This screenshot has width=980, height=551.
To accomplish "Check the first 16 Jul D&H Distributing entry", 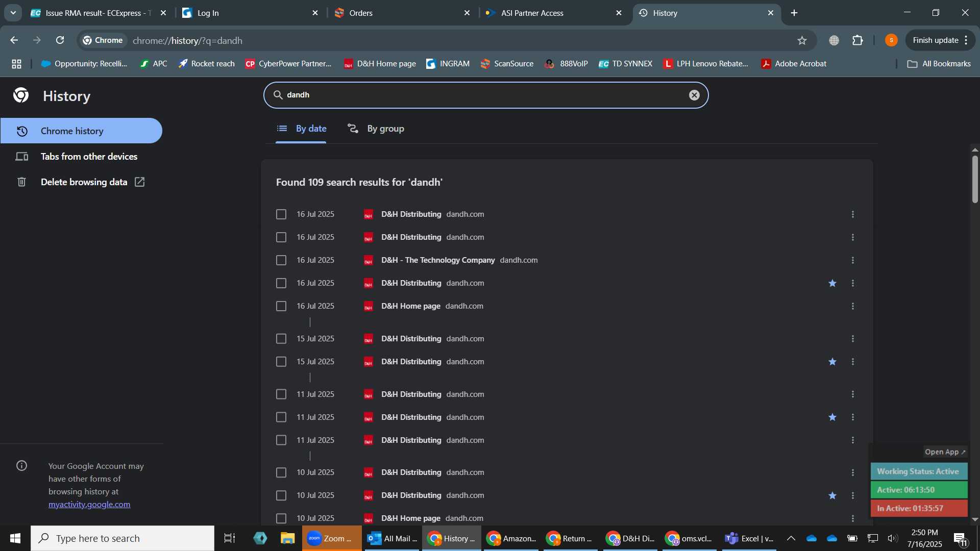I will click(281, 214).
